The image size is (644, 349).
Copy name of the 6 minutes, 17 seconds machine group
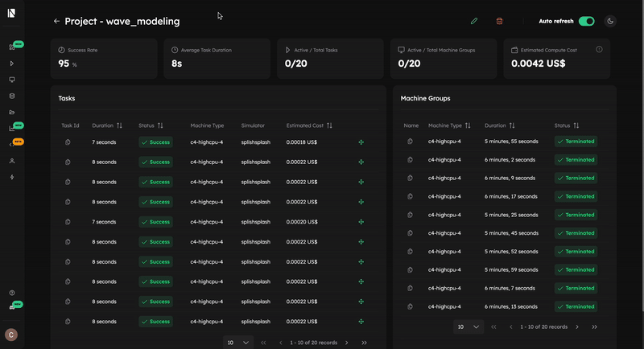tap(410, 196)
